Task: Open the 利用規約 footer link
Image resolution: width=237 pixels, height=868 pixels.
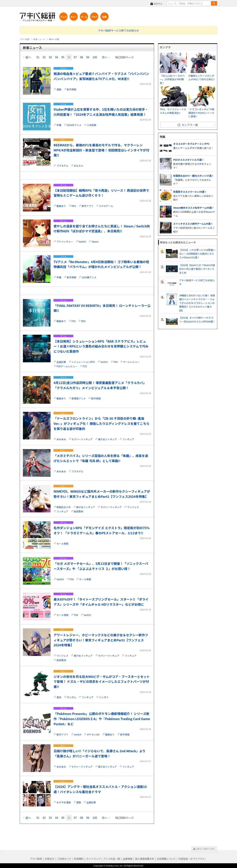Action: [x=79, y=859]
